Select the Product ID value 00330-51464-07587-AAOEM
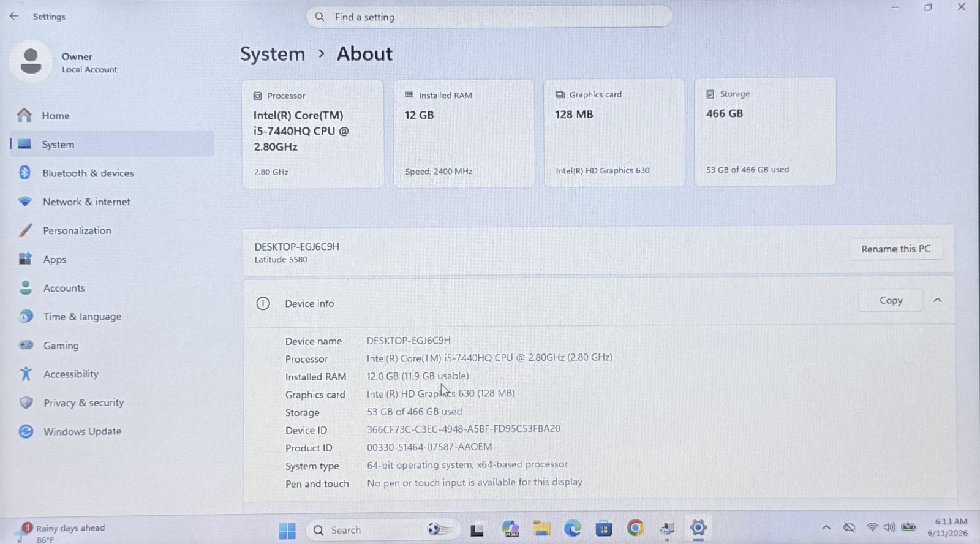The image size is (980, 544). click(x=429, y=447)
